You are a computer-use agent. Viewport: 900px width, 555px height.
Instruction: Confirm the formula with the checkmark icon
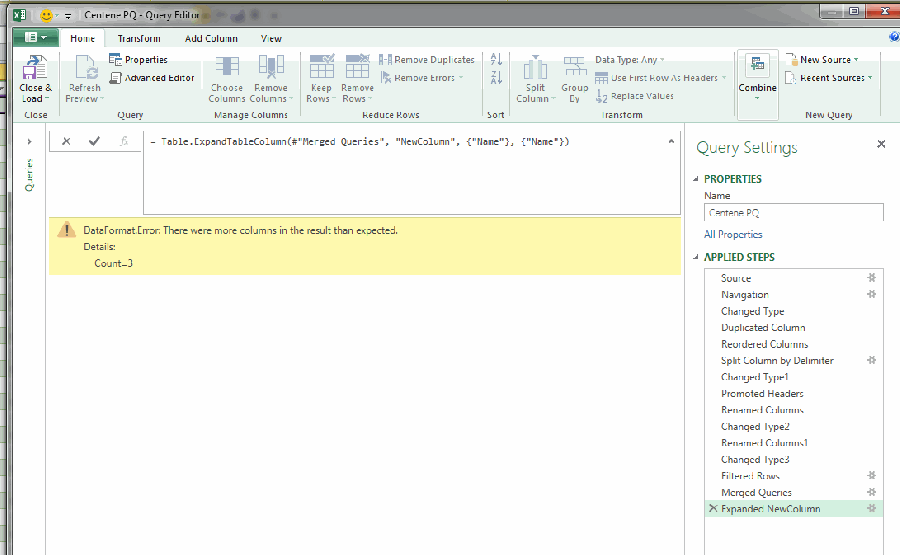pos(95,141)
